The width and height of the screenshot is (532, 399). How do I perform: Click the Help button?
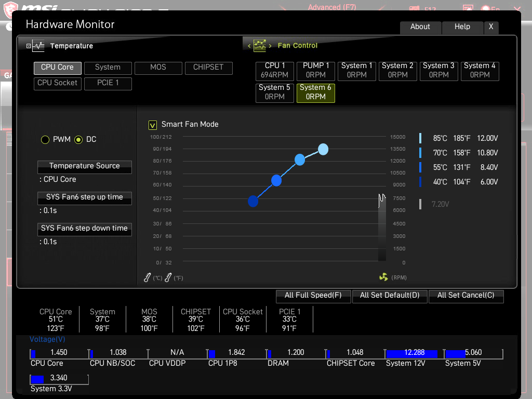click(462, 27)
